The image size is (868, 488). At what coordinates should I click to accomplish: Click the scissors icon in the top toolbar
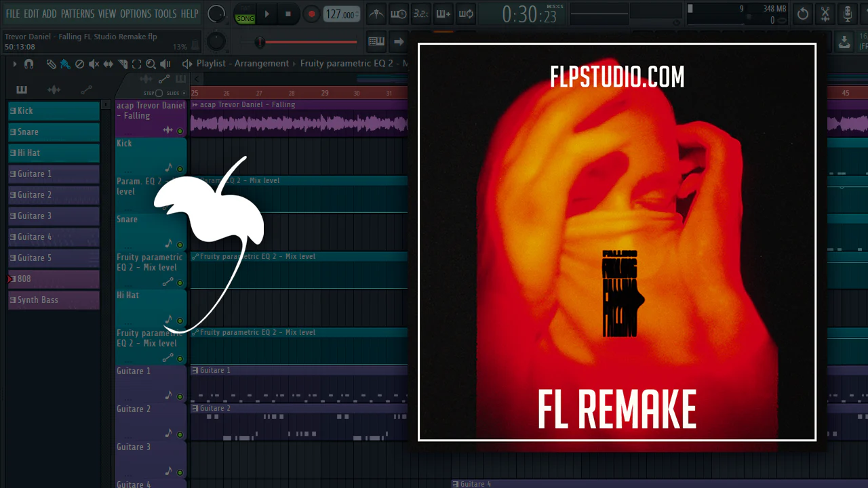click(825, 14)
